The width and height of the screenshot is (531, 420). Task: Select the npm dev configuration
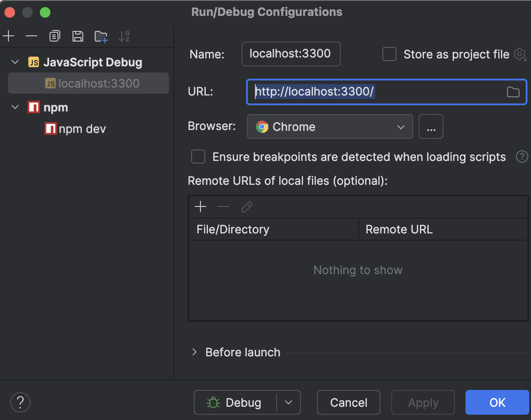pos(82,129)
